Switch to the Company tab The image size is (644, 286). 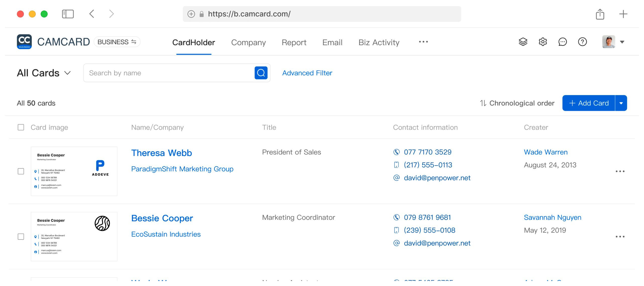[248, 42]
